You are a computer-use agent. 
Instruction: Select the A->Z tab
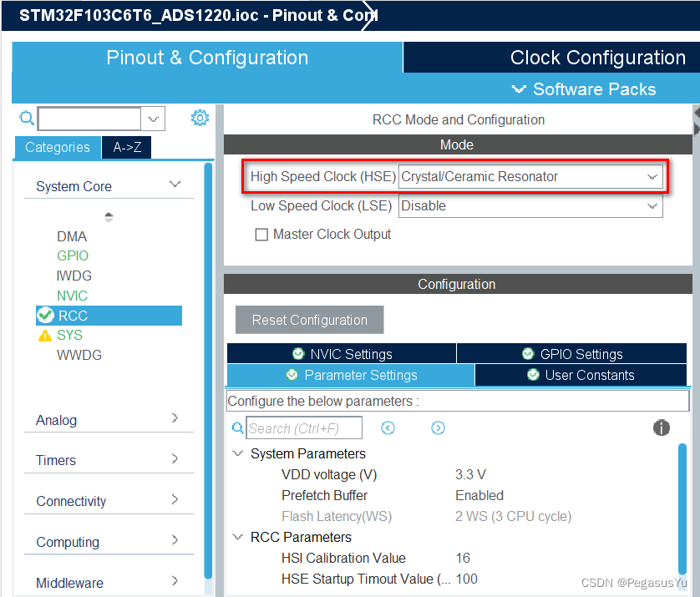coord(127,147)
